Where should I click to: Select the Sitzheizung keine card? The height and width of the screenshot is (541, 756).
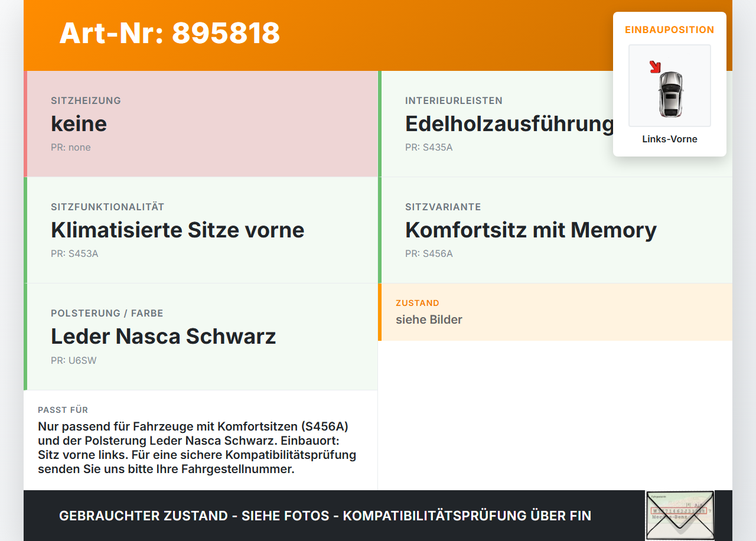click(201, 124)
